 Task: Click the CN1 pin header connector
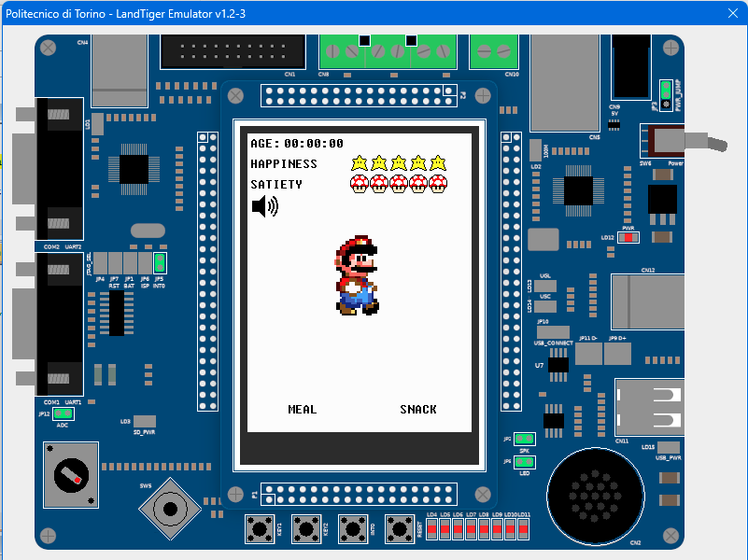coord(233,51)
